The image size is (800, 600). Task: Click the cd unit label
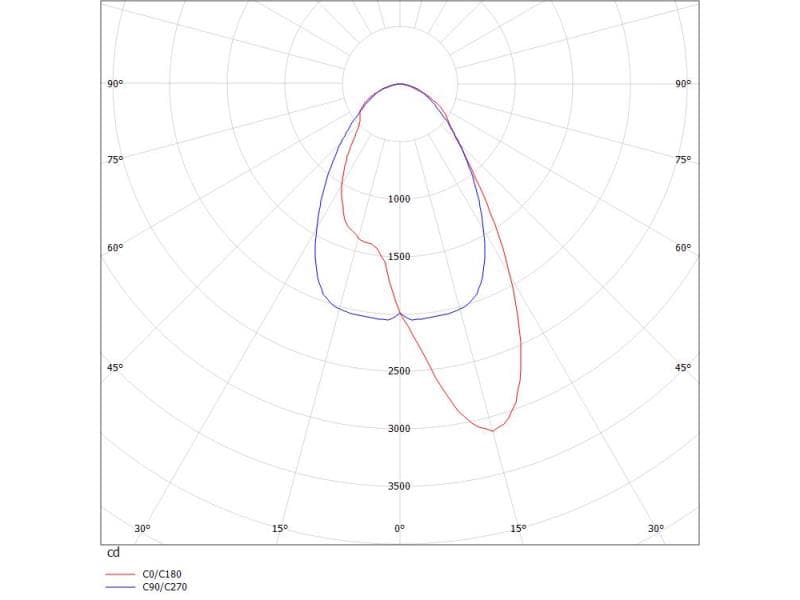(x=113, y=553)
